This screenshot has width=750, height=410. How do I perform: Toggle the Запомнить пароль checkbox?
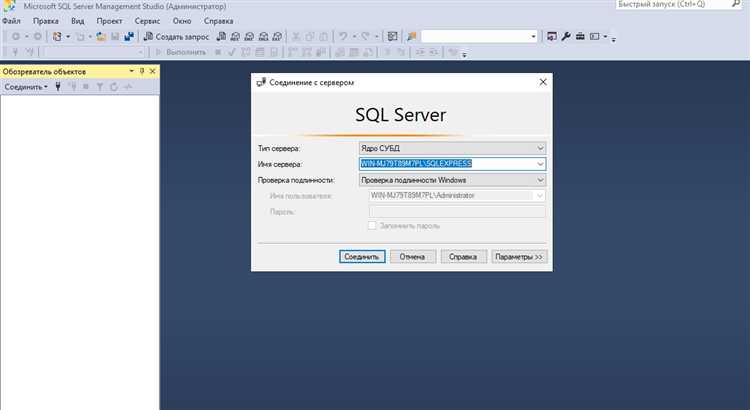click(372, 226)
